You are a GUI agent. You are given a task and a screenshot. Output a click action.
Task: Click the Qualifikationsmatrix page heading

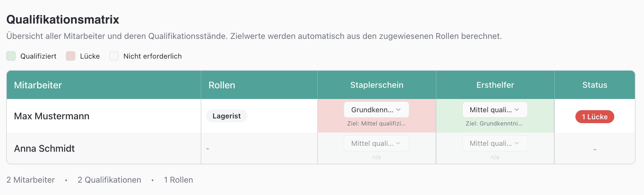(x=63, y=20)
